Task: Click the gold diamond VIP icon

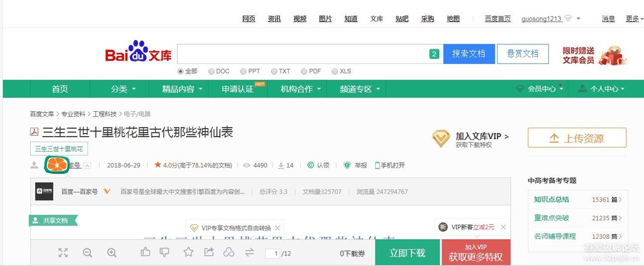Action: tap(441, 139)
